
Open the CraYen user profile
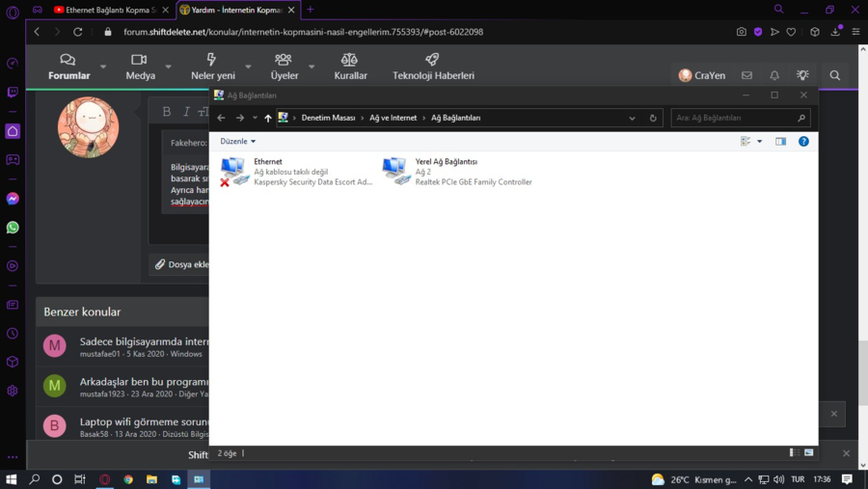pos(701,75)
